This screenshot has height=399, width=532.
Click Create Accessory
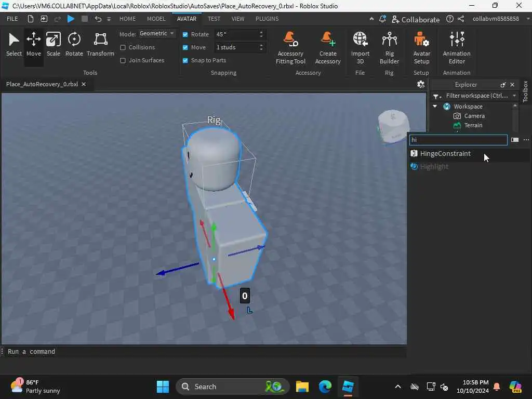coord(328,48)
